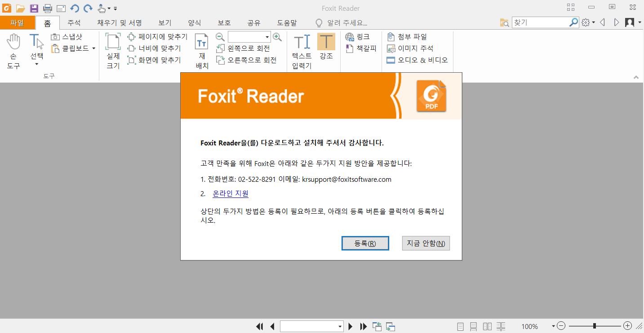Click the Bookmark (책갈피) tool

(x=361, y=48)
